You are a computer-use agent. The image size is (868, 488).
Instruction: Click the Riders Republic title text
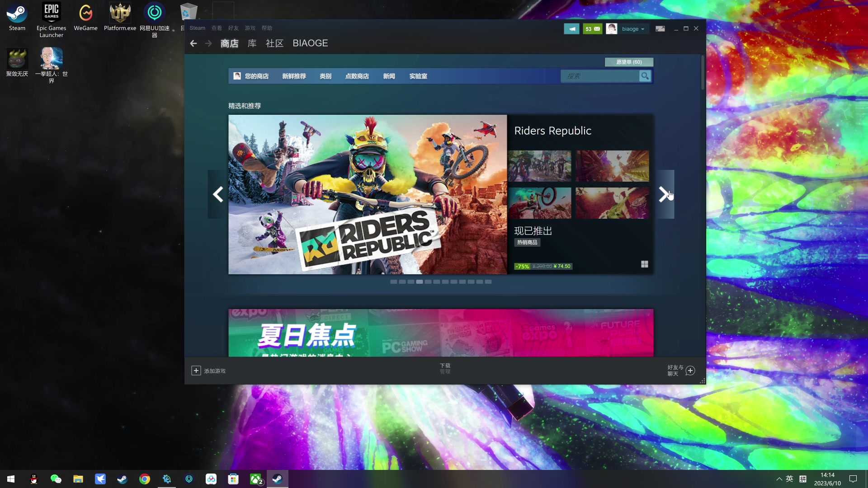553,131
